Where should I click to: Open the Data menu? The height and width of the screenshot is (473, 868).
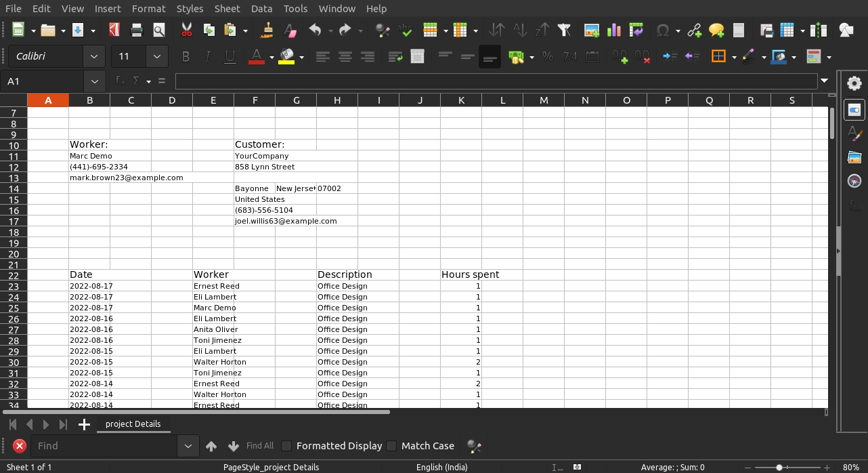coord(261,8)
